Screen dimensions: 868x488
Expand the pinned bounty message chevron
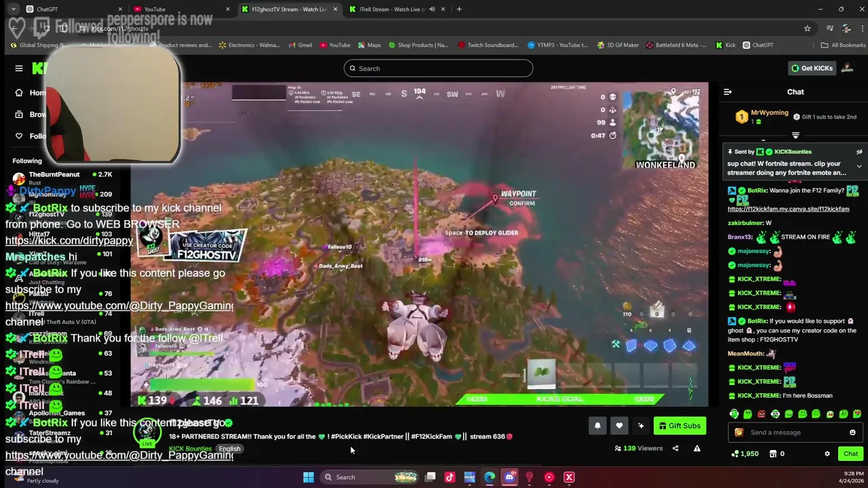[x=859, y=166]
